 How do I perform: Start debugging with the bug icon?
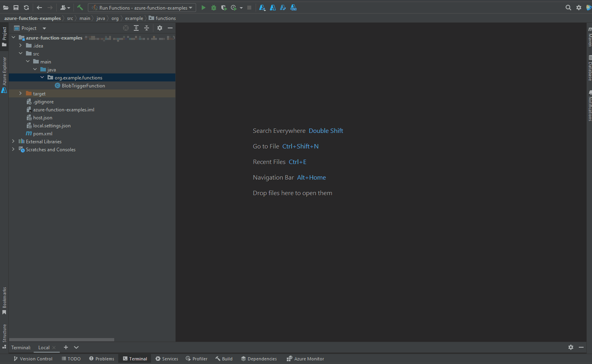pyautogui.click(x=214, y=8)
